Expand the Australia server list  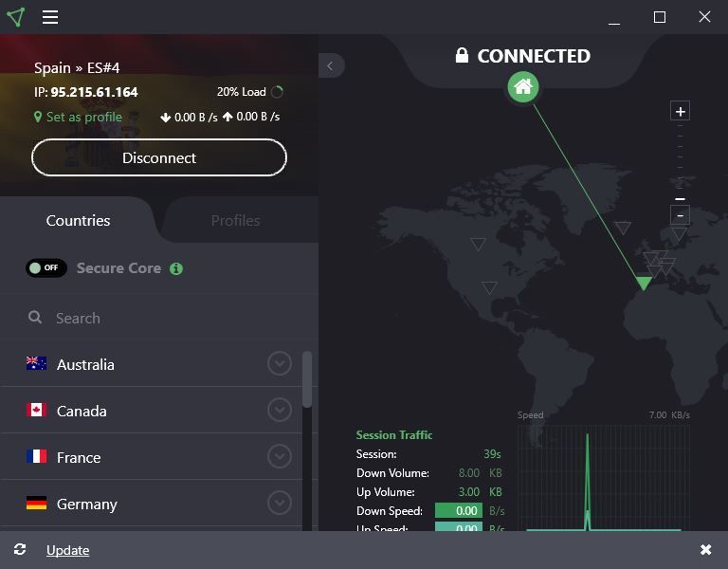(279, 364)
